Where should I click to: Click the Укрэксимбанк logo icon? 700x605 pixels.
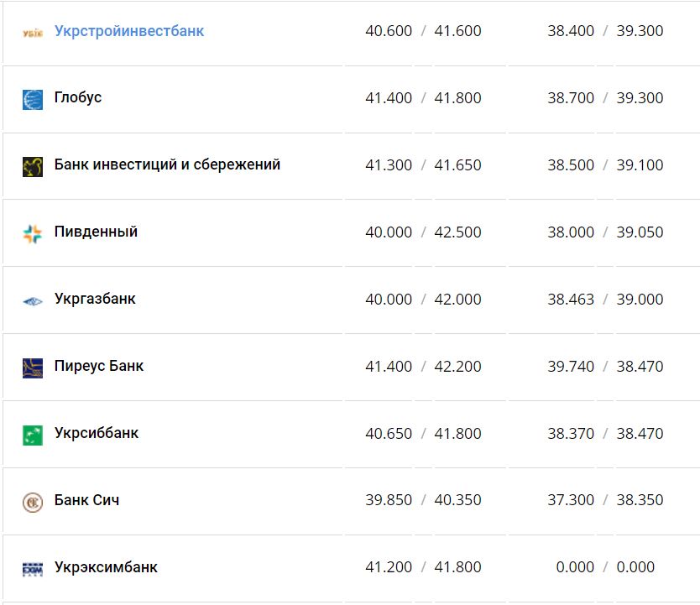32,566
